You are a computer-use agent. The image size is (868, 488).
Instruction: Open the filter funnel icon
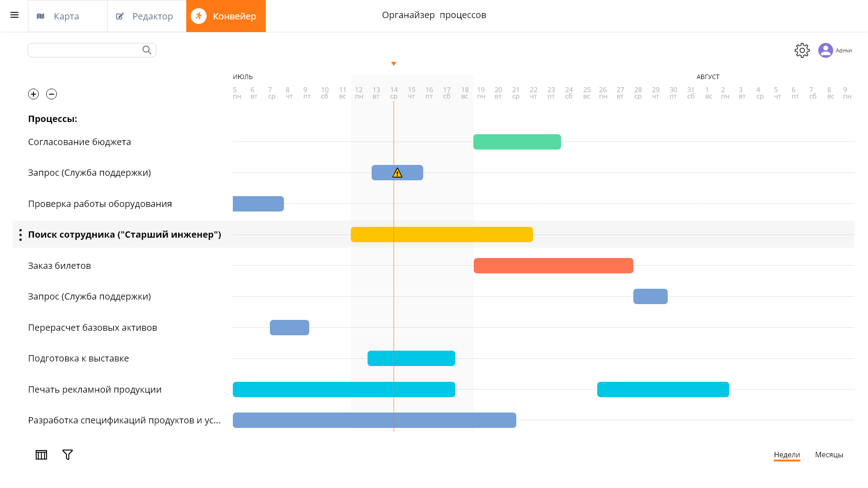(67, 455)
